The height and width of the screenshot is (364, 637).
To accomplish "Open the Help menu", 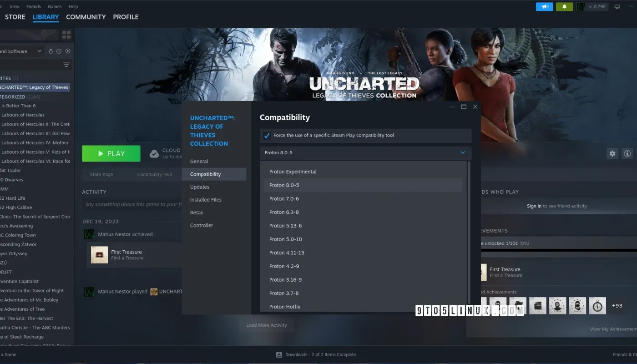I will (73, 7).
